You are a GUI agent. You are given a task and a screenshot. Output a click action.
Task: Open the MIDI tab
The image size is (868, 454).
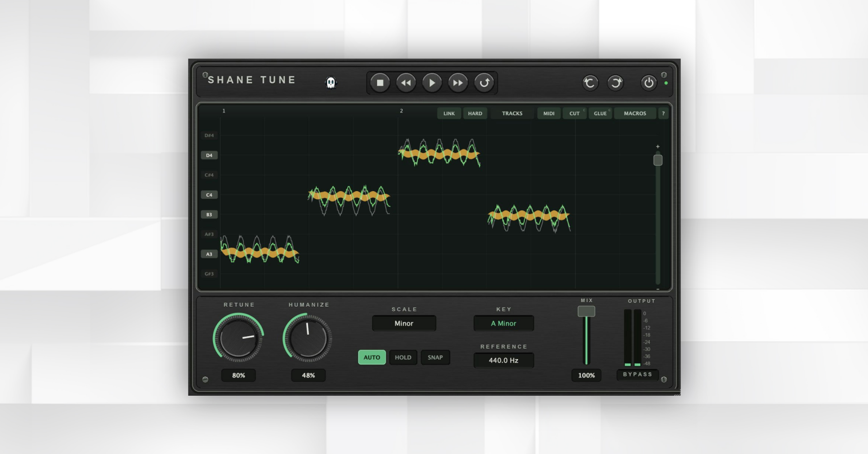pyautogui.click(x=549, y=113)
